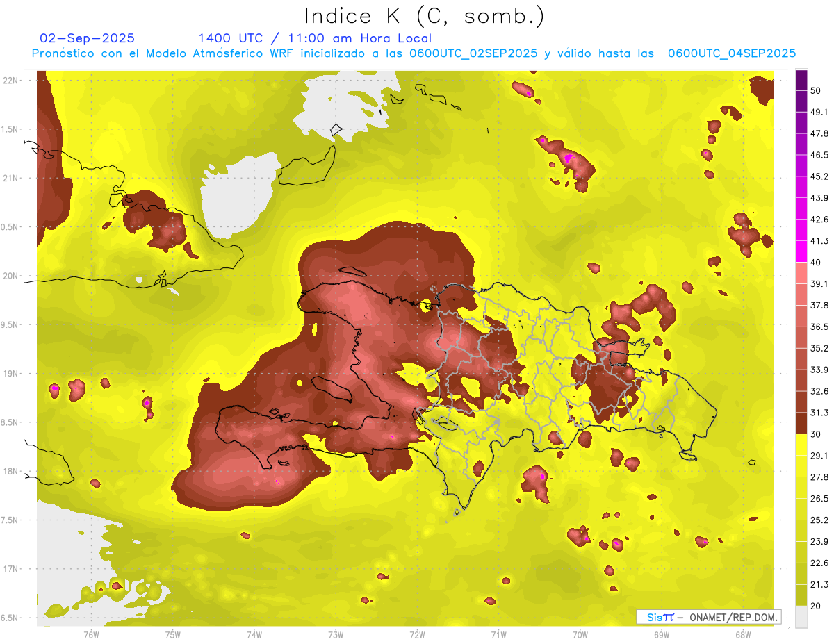Click the "75W" longitude label

tap(172, 635)
